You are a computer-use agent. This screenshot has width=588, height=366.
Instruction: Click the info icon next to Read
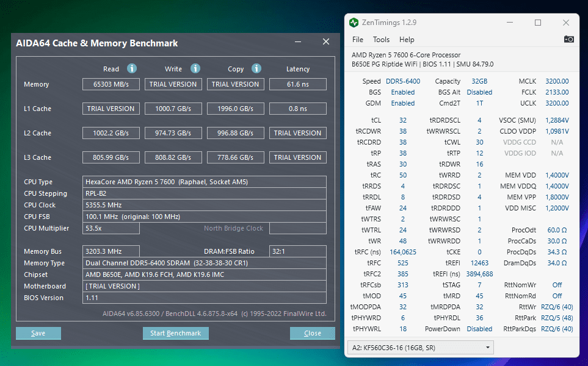point(132,68)
